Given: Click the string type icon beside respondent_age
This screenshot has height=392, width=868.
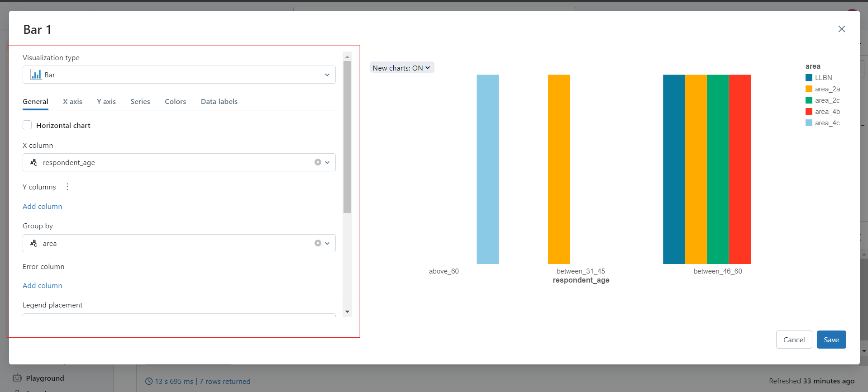Looking at the screenshot, I should (33, 162).
